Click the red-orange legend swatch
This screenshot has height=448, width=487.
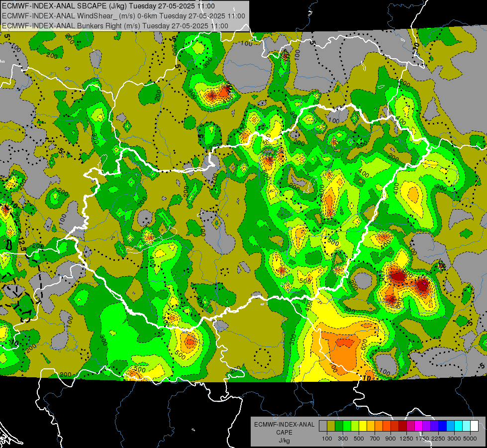pyautogui.click(x=387, y=426)
